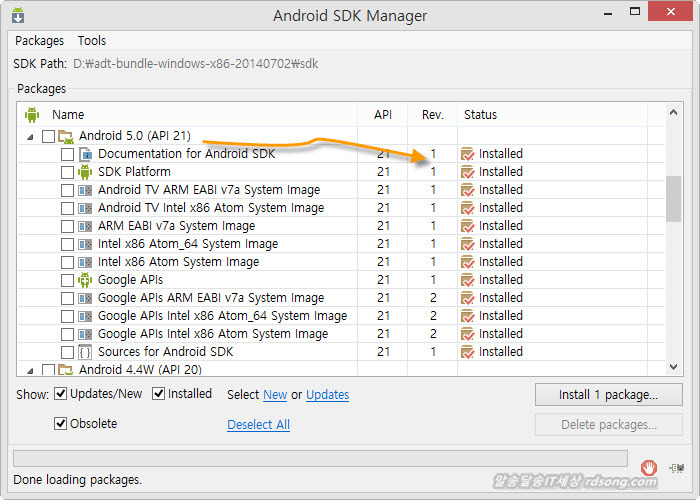Click the Sources for Android SDK icon
This screenshot has height=500, width=700.
[x=85, y=352]
